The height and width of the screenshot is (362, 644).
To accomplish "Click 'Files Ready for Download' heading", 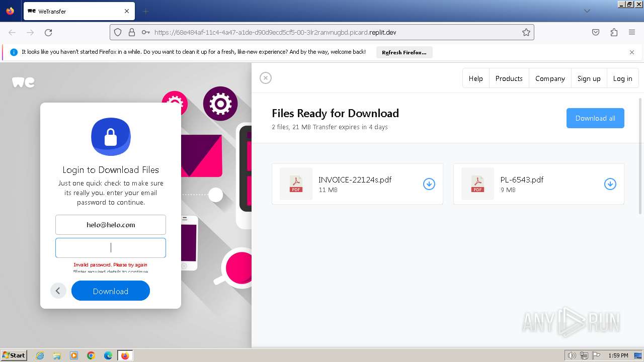I will pos(336,113).
